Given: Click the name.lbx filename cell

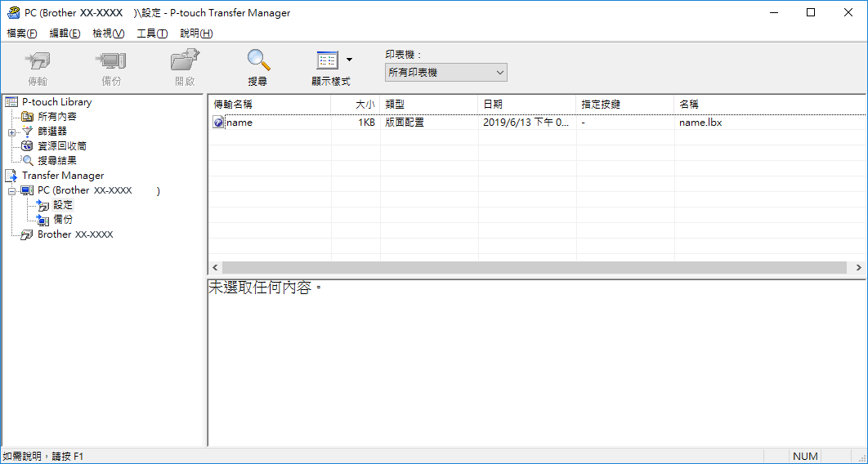Looking at the screenshot, I should pos(700,123).
